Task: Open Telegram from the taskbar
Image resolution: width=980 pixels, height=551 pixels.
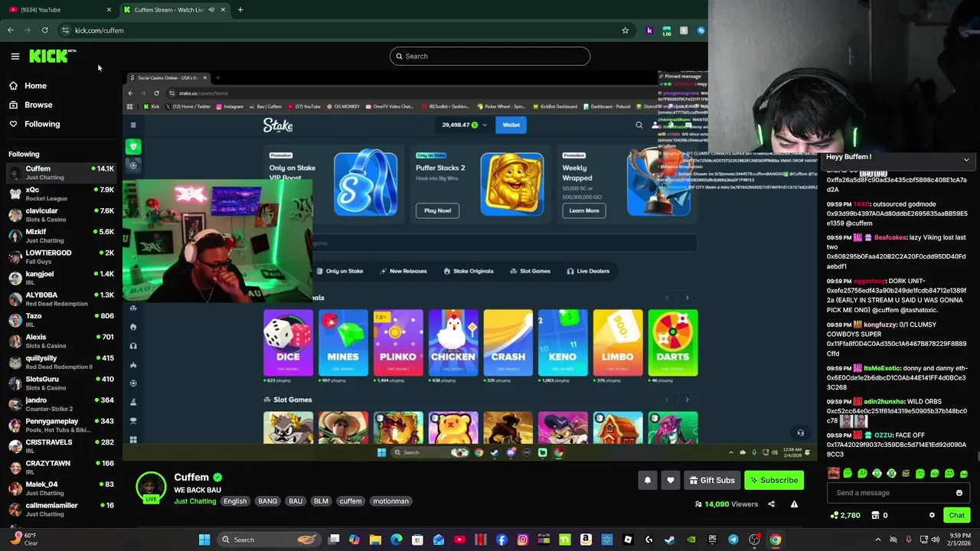Action: click(733, 540)
